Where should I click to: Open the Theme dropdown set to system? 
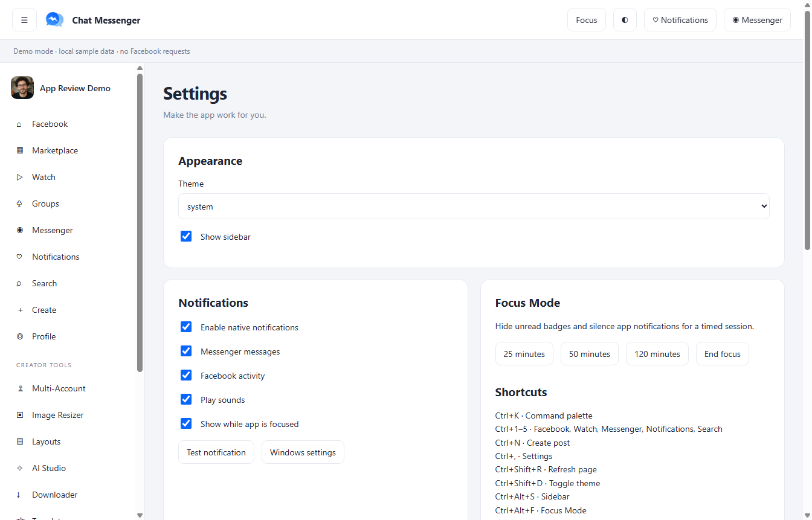(x=474, y=207)
